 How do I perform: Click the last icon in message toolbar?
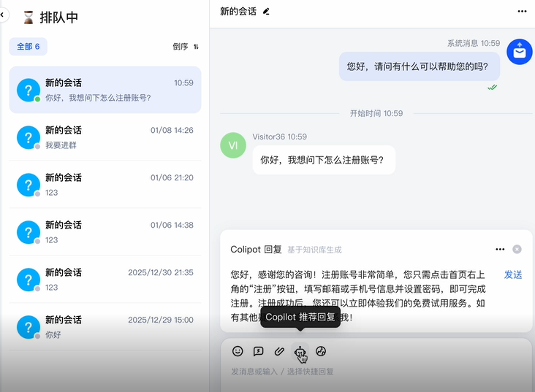(x=321, y=351)
